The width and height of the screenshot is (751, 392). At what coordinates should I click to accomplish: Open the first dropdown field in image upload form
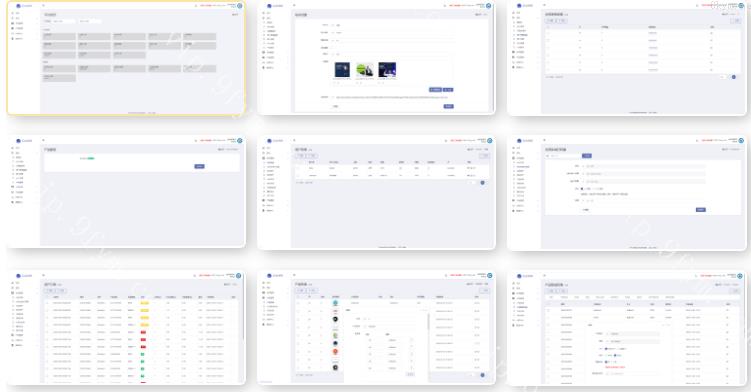pyautogui.click(x=393, y=25)
